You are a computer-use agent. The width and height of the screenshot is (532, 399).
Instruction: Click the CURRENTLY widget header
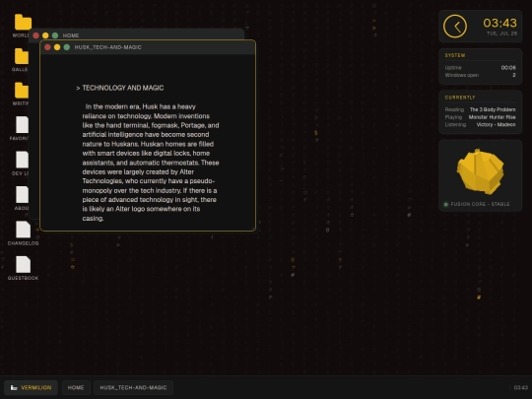460,98
